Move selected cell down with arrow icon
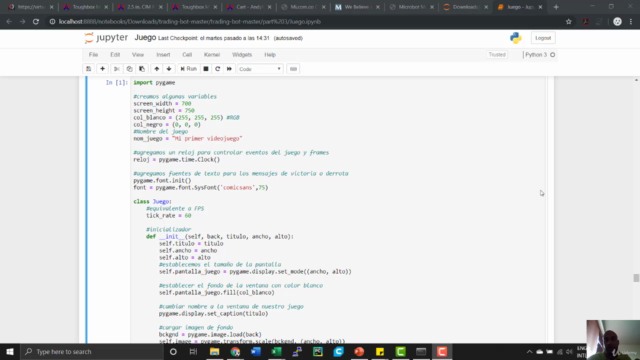The width and height of the screenshot is (640, 360). click(169, 69)
